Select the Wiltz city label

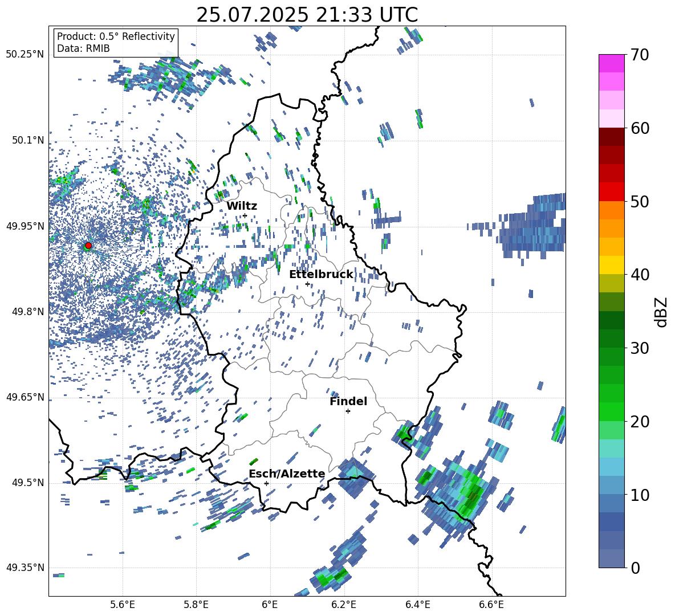242,206
